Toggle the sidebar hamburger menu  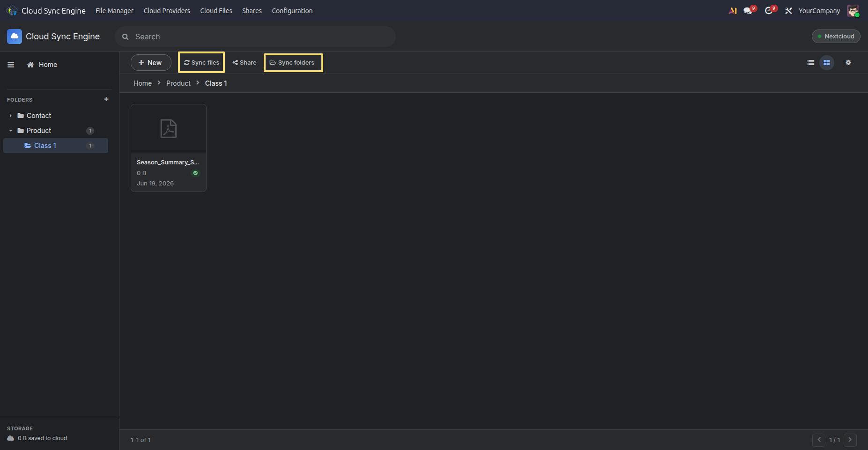pos(11,65)
